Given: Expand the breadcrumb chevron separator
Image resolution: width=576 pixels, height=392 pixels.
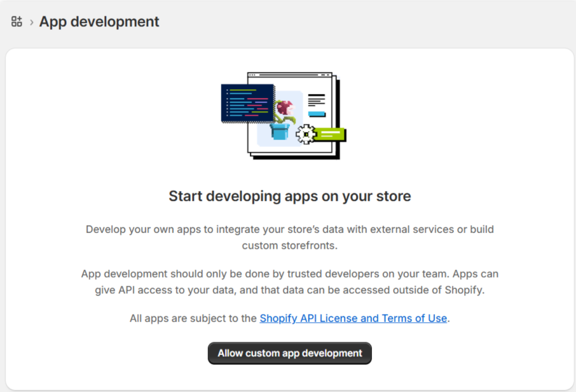Looking at the screenshot, I should tap(33, 21).
